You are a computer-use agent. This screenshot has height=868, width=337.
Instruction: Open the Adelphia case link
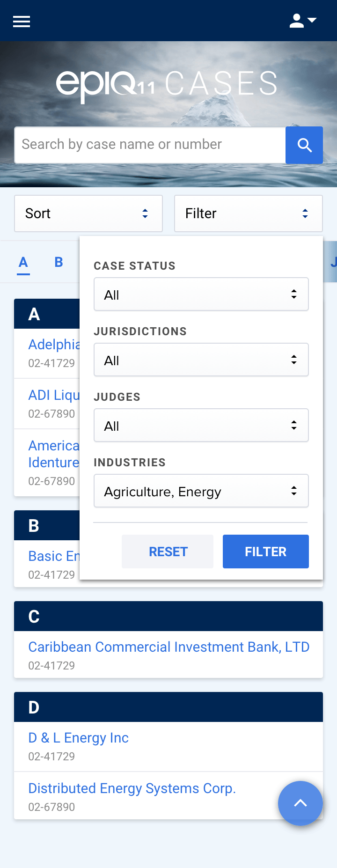tap(53, 345)
